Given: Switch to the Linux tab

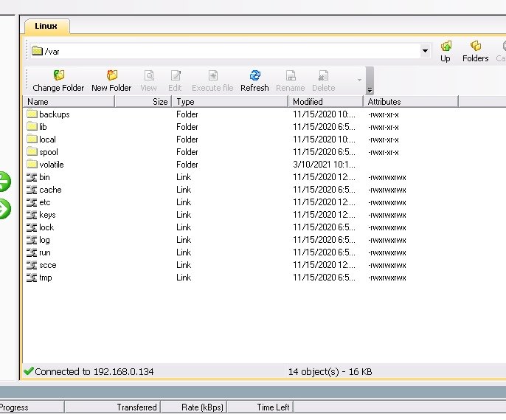Looking at the screenshot, I should click(x=46, y=26).
